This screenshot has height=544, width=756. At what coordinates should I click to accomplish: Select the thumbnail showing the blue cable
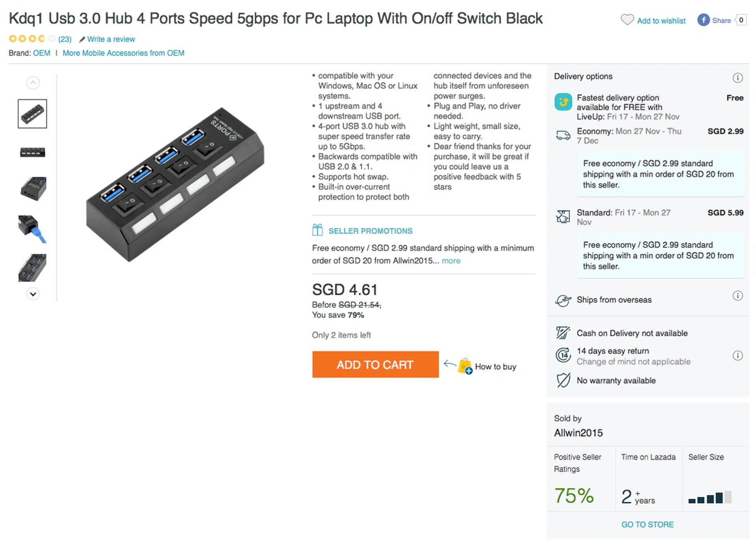pos(32,229)
